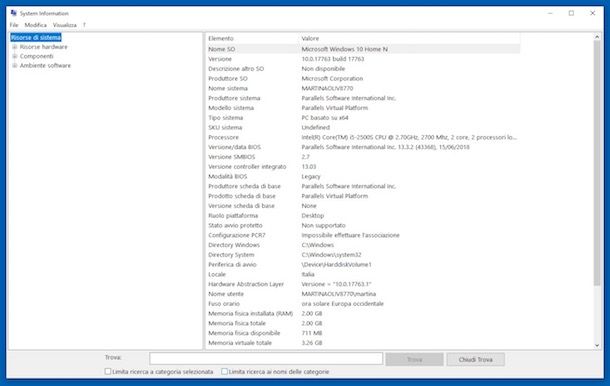Click the Legacy value

311,176
